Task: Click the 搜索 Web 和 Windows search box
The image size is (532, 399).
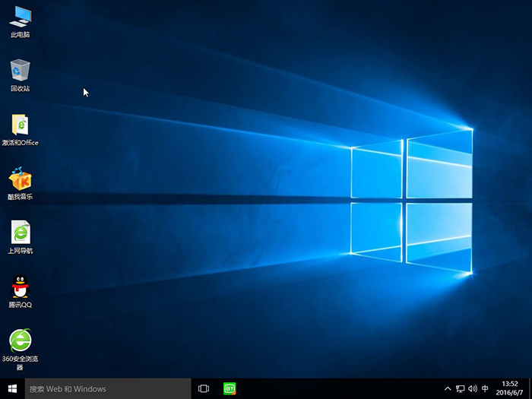Action: coord(106,388)
